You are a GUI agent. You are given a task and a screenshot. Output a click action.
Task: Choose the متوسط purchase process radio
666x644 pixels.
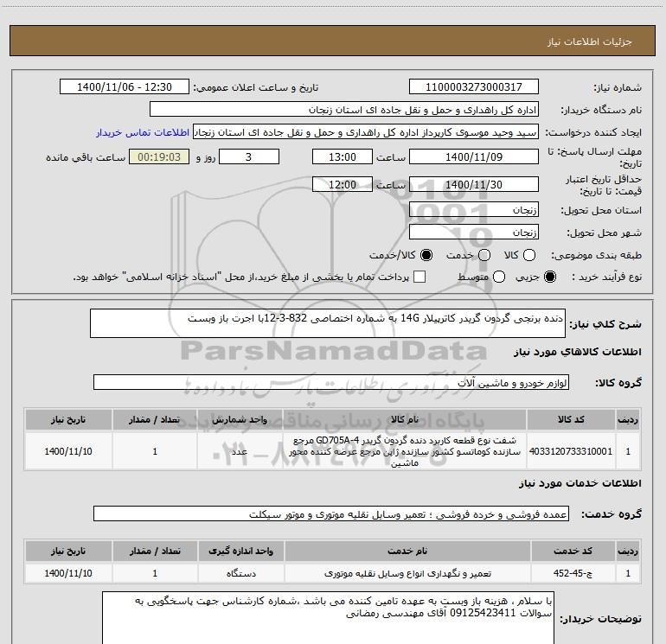tap(499, 277)
